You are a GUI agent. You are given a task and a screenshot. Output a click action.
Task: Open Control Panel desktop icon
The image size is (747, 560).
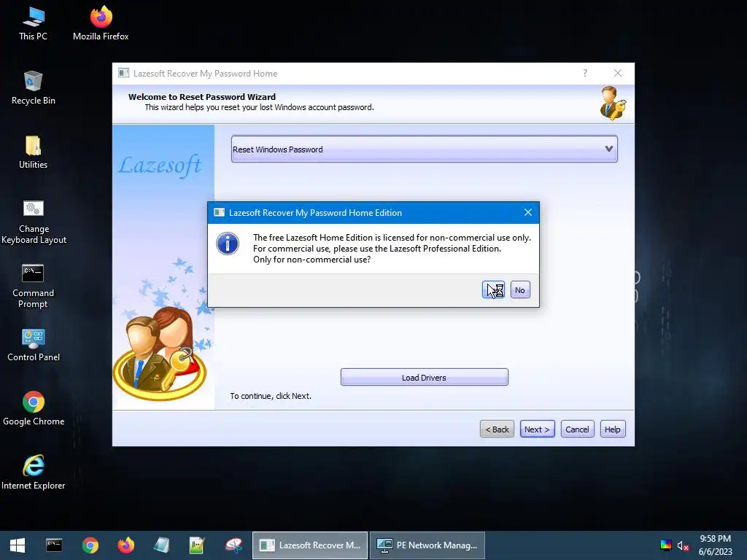(34, 345)
